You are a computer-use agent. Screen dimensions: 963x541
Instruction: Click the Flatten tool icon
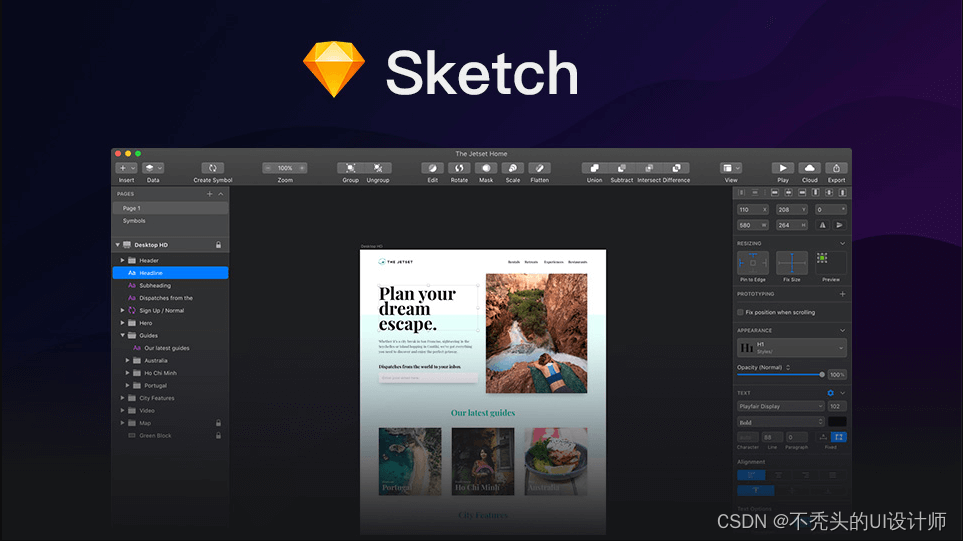click(x=539, y=168)
